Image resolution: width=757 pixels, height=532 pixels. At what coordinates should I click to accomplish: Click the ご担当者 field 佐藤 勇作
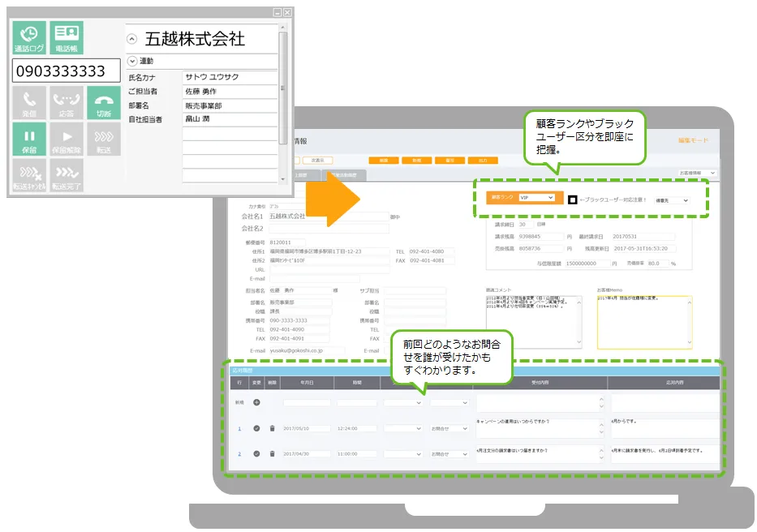(x=230, y=92)
